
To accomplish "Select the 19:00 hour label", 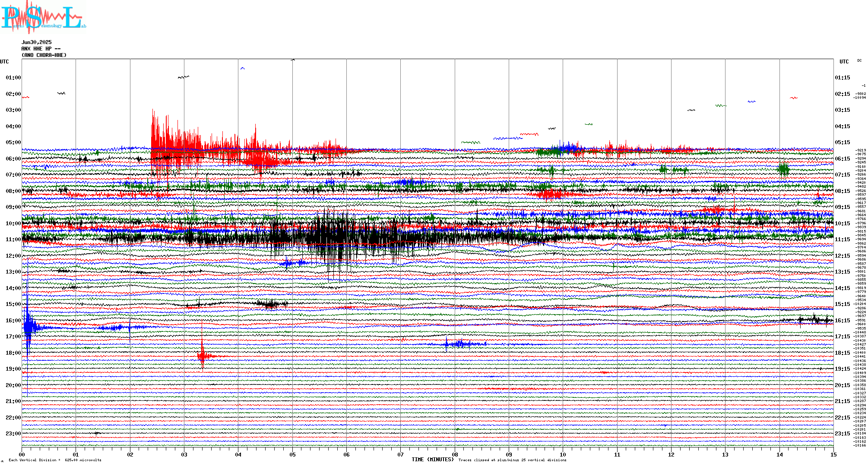I will [x=13, y=369].
